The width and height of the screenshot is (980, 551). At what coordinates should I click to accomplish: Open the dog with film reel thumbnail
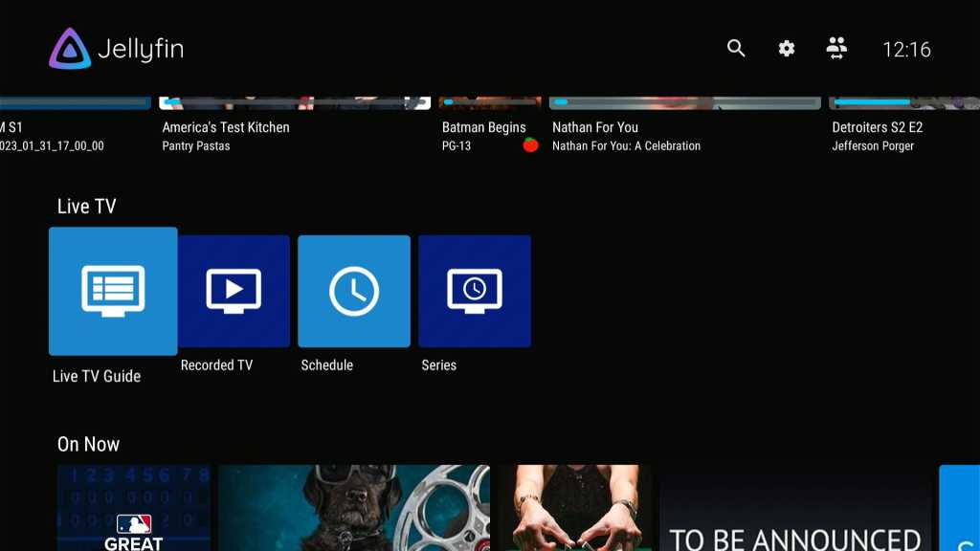click(354, 508)
